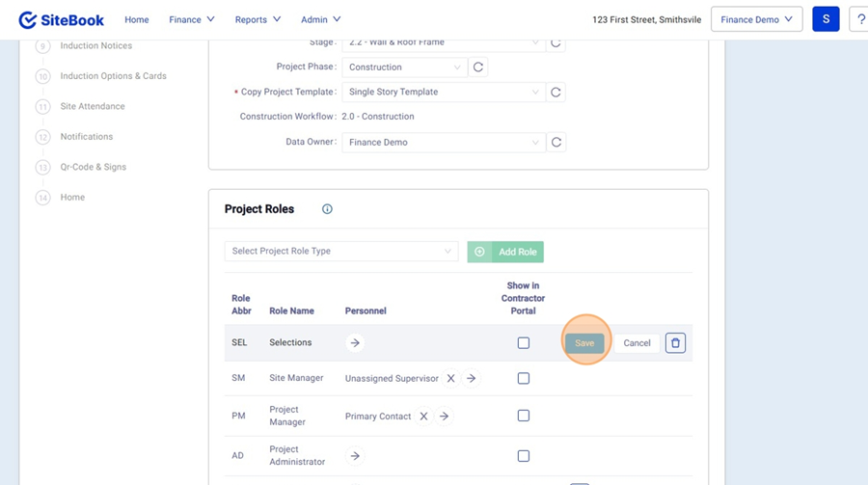Viewport: 868px width, 485px height.
Task: Open the Project Phase Construction dropdown
Action: pyautogui.click(x=404, y=67)
